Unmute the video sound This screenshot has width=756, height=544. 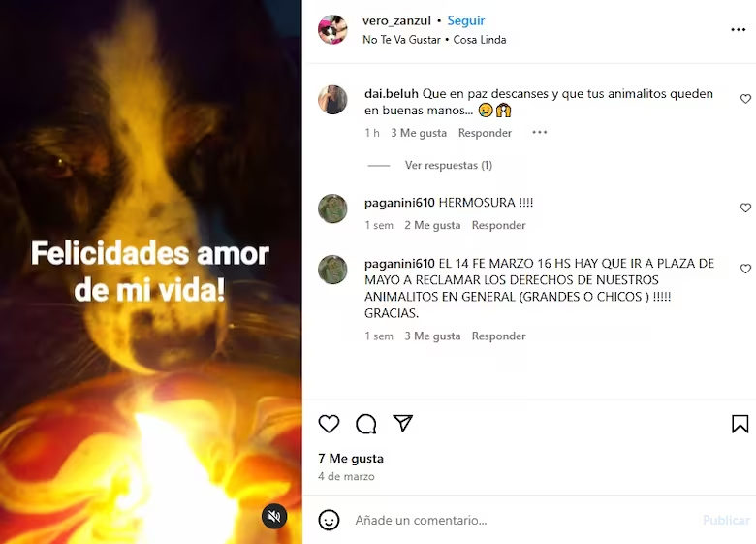tap(274, 517)
